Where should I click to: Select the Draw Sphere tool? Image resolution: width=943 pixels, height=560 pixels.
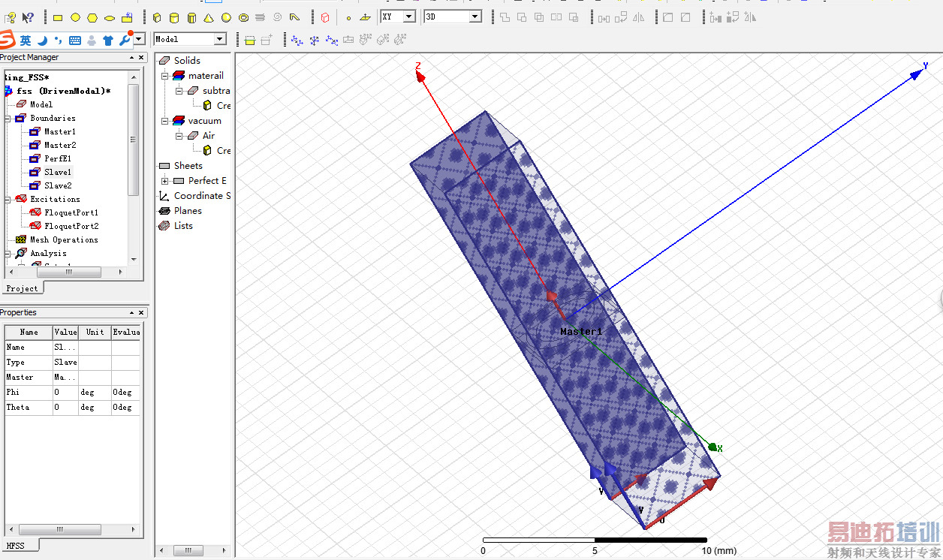[x=226, y=17]
